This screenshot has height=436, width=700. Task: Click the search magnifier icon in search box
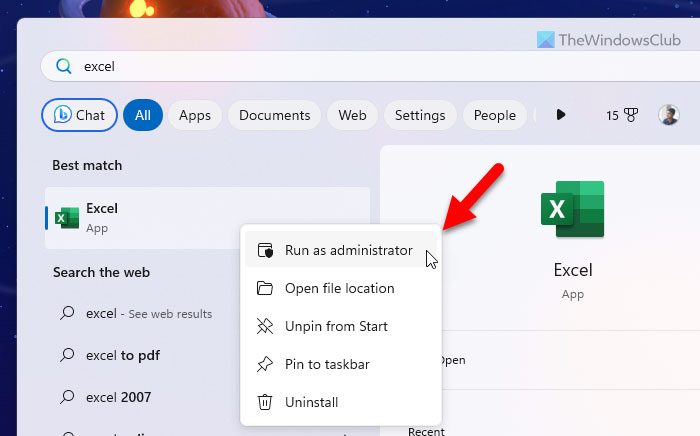pos(63,66)
